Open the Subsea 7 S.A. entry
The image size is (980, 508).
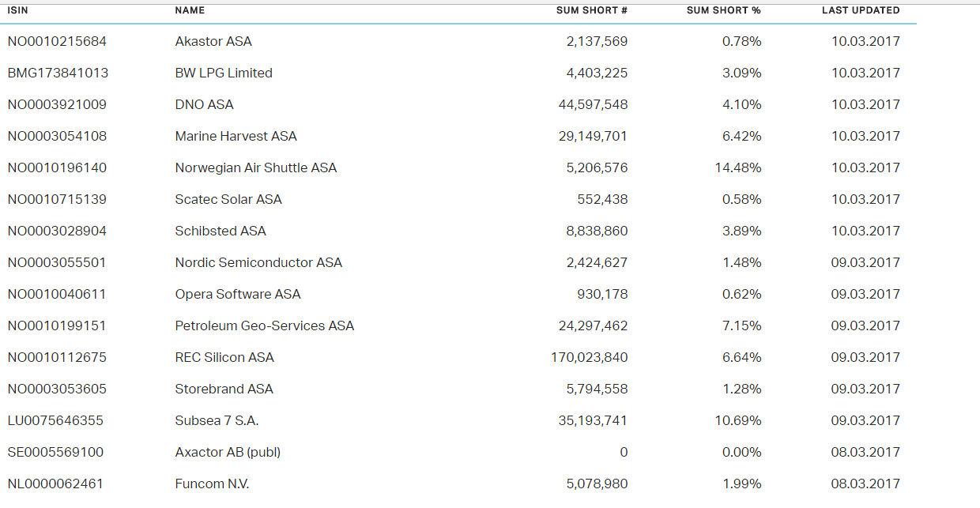tap(217, 420)
